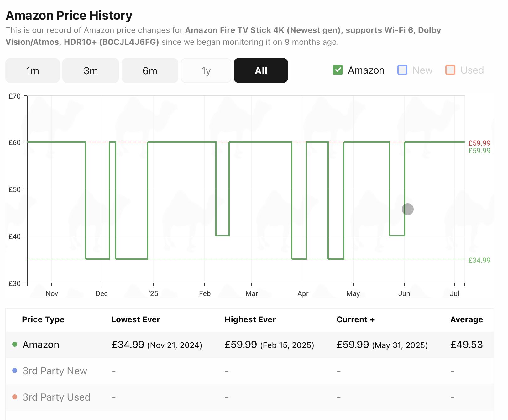Click the 3rd Party Used row label
This screenshot has width=508, height=420.
[56, 397]
